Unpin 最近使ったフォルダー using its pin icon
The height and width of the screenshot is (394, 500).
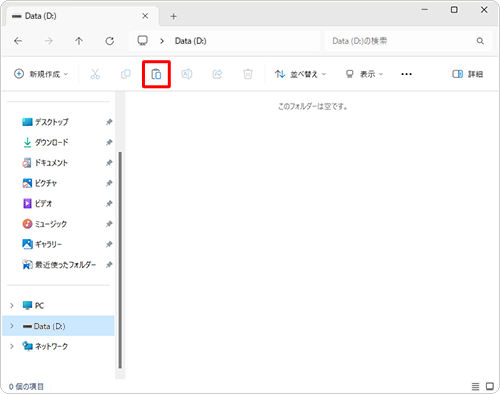pyautogui.click(x=109, y=265)
